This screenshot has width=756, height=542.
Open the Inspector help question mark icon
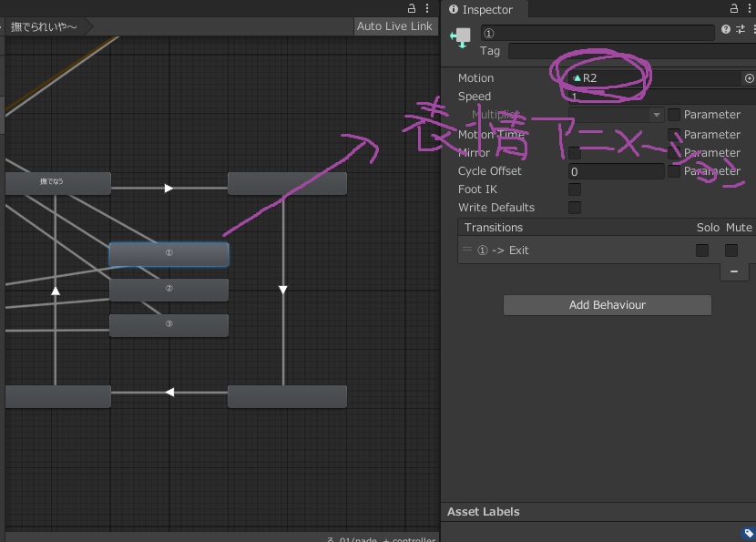726,29
